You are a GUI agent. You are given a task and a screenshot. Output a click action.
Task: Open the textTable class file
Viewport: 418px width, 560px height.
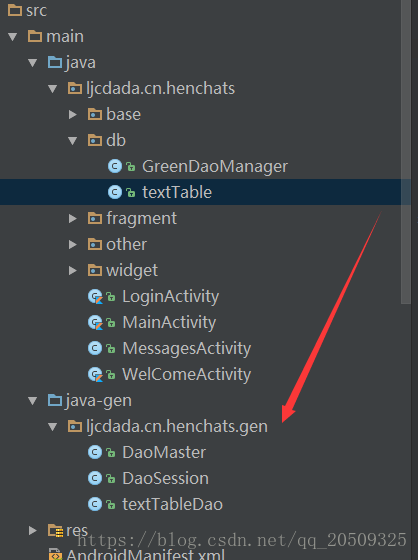tap(177, 192)
